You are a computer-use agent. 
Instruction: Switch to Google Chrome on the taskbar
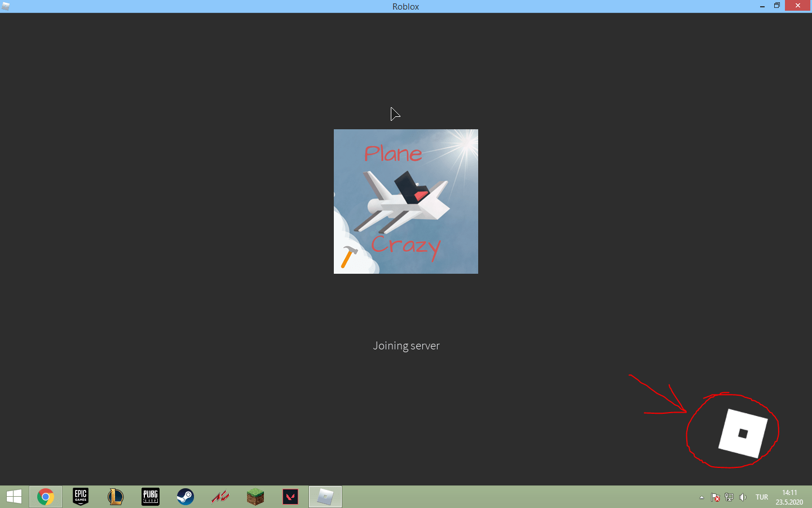[46, 497]
